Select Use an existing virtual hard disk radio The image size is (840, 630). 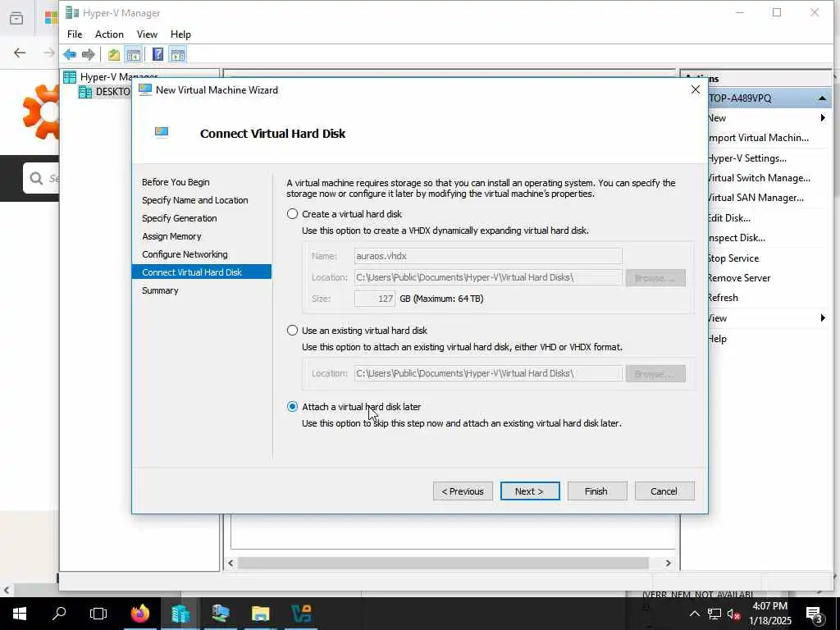[x=292, y=330]
